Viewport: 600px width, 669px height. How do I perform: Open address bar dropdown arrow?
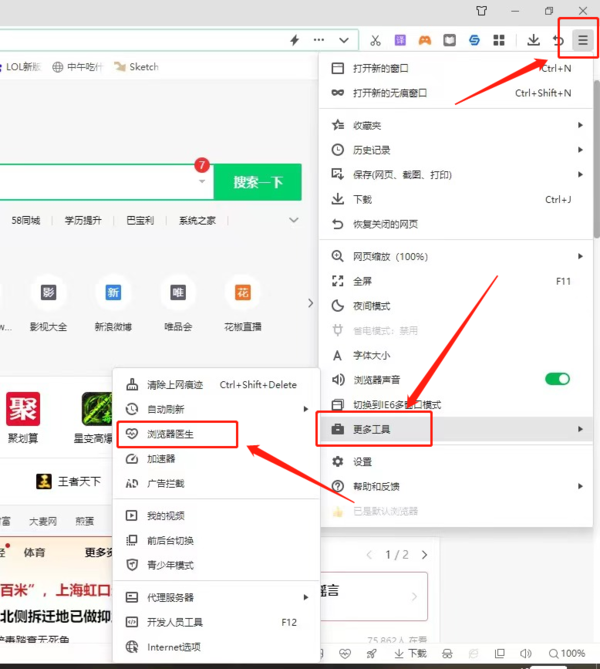coord(344,41)
